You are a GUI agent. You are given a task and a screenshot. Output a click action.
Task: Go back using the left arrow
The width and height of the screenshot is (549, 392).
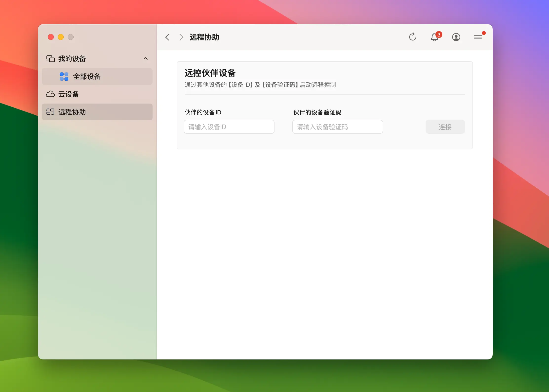point(167,37)
